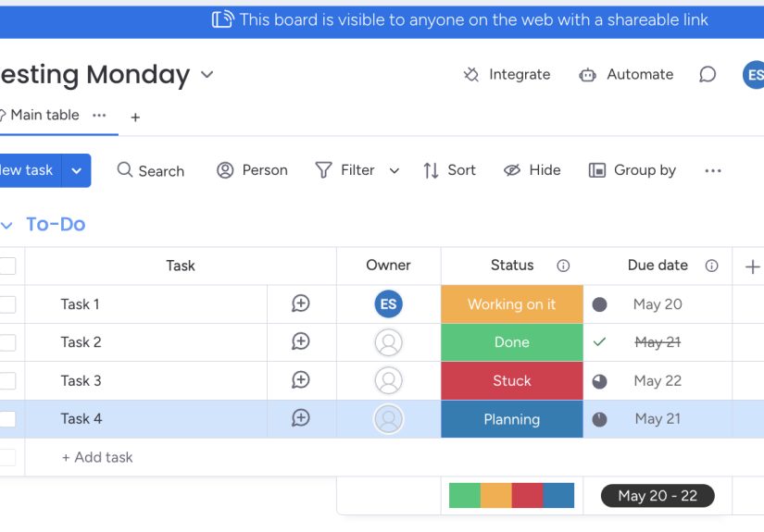Select the Task 2 row checkbox
Viewport: 764px width, 532px height.
point(7,342)
